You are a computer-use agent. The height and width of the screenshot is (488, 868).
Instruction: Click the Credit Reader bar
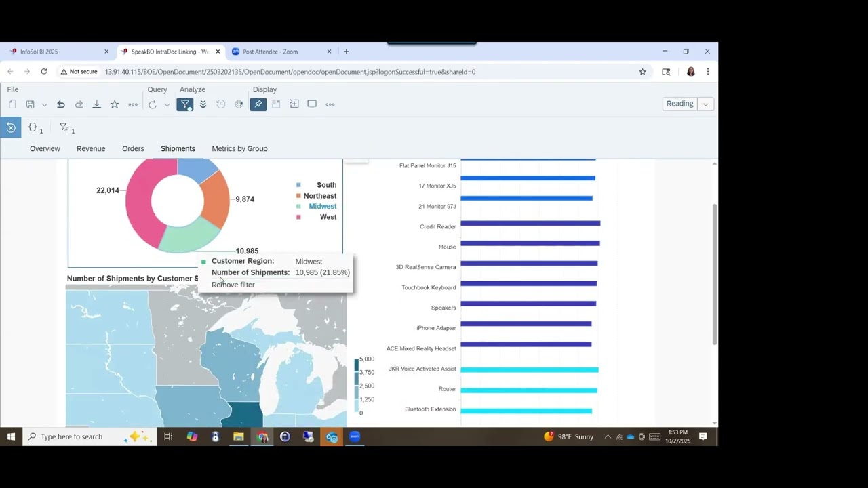pyautogui.click(x=530, y=223)
